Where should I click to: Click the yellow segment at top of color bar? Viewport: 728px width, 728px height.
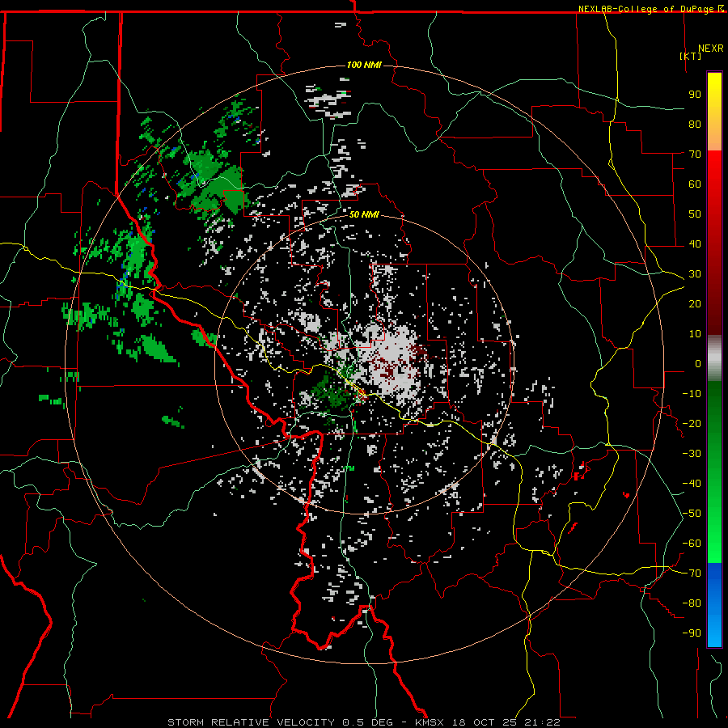(714, 91)
